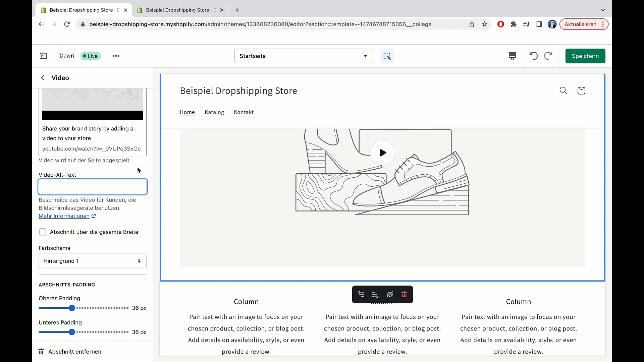Click the rightmost Column heading in preview
This screenshot has height=362, width=644.
tap(519, 302)
